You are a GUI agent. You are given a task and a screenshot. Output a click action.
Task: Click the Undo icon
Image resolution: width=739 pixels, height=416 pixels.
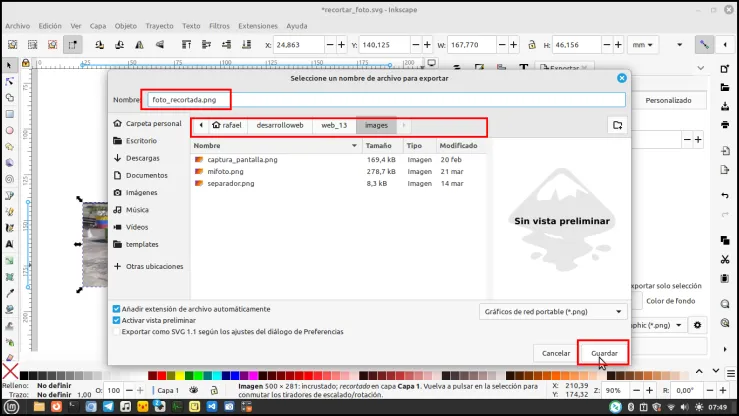[x=725, y=196]
